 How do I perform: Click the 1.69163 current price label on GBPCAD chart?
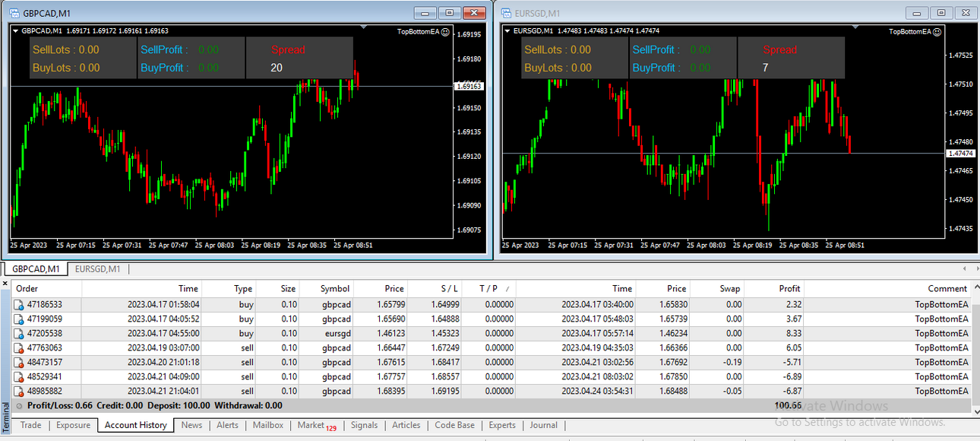(x=469, y=87)
